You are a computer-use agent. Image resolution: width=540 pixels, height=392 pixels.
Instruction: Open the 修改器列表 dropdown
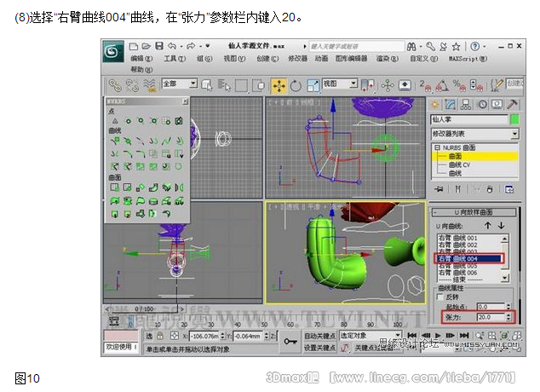(514, 134)
